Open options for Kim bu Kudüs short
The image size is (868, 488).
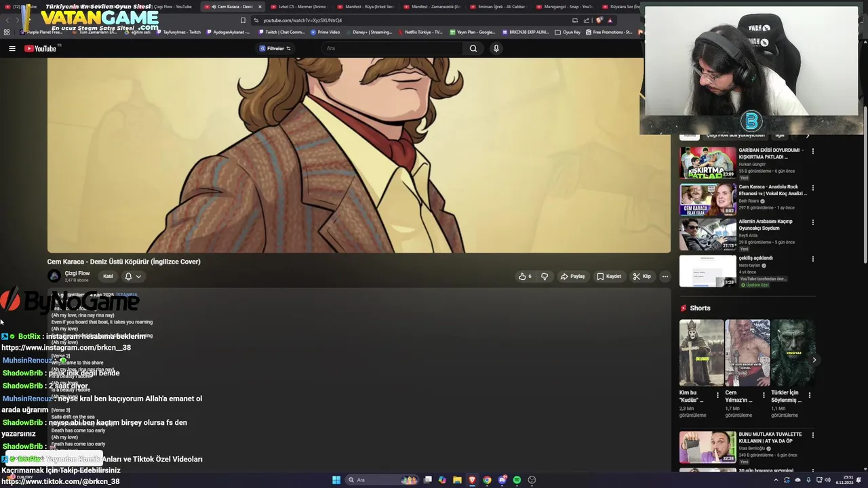coord(717,394)
